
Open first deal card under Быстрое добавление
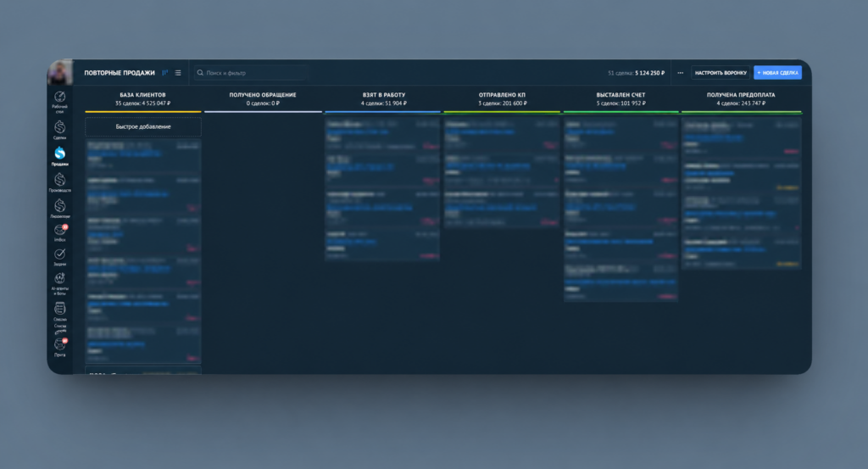pos(142,155)
